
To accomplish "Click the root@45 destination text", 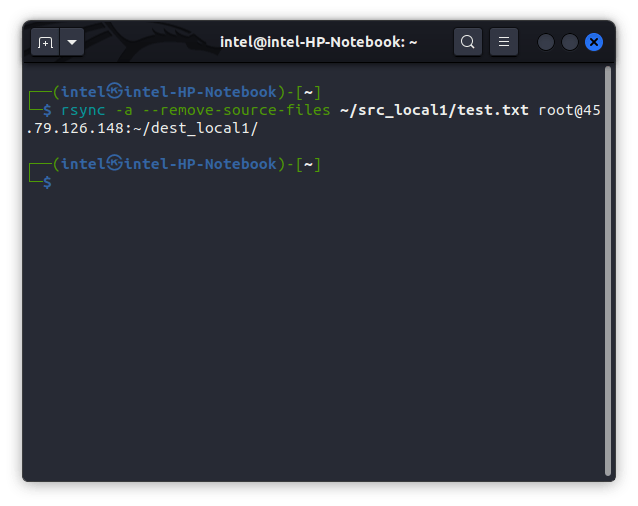I will coord(569,110).
